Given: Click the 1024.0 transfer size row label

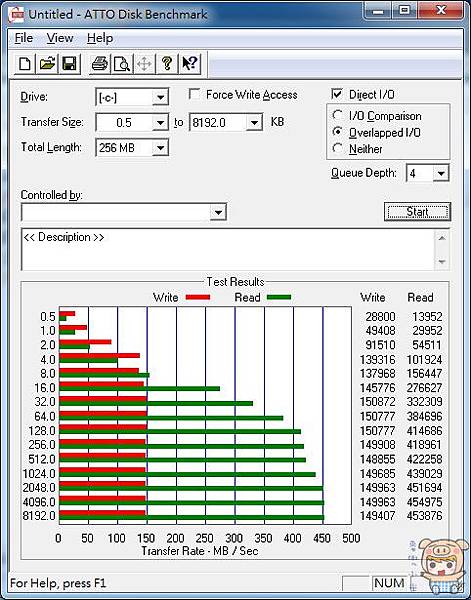Looking at the screenshot, I should click(39, 474).
